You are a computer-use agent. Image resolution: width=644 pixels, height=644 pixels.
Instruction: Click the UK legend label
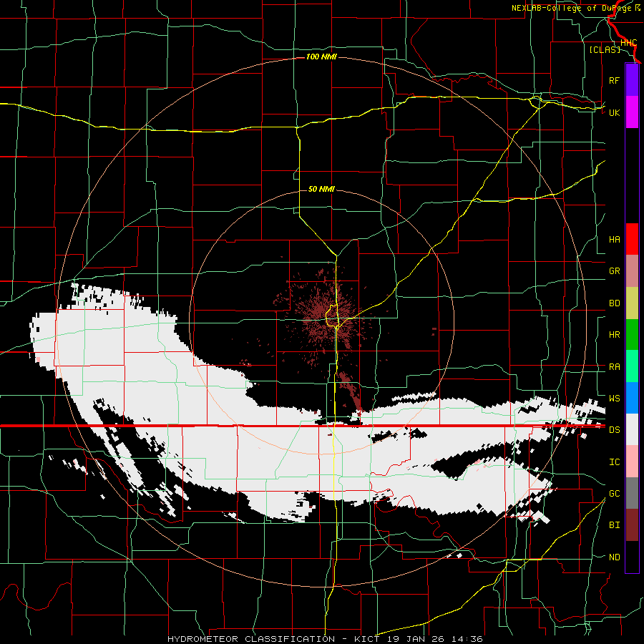click(614, 112)
